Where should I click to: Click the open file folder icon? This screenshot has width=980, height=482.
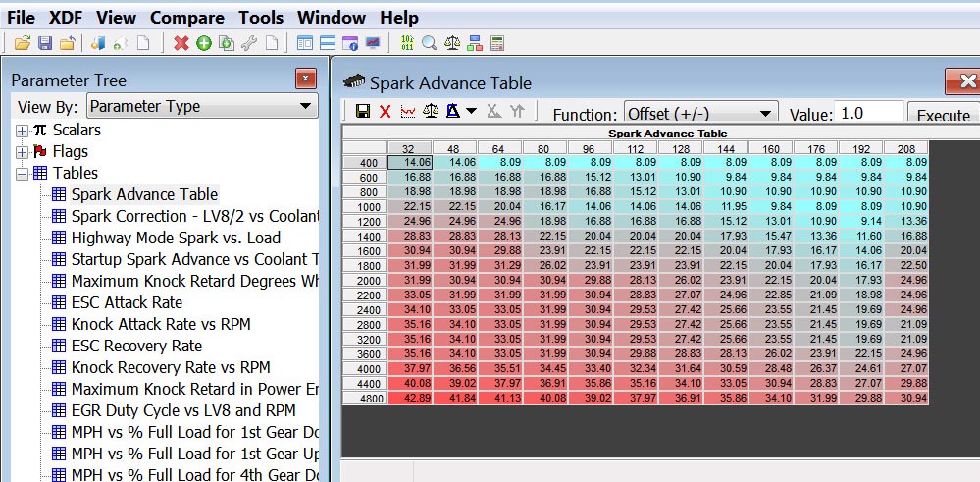(22, 43)
